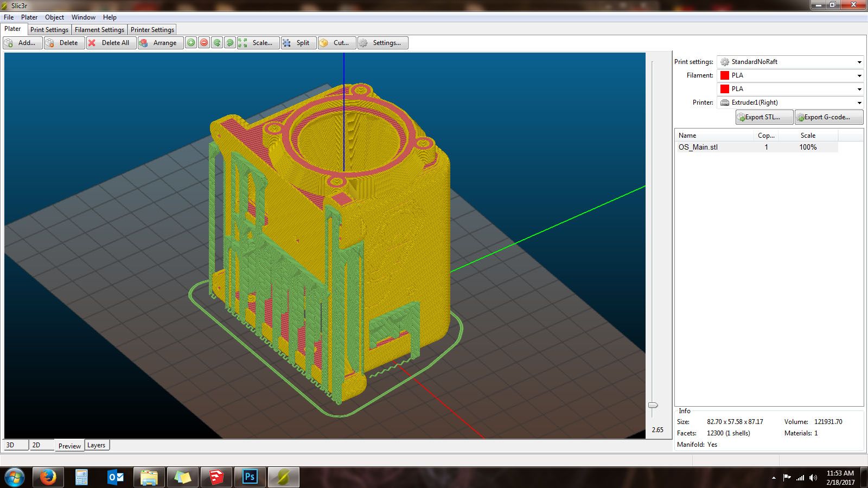Viewport: 868px width, 488px height.
Task: Click the Export G-code button
Action: point(828,117)
